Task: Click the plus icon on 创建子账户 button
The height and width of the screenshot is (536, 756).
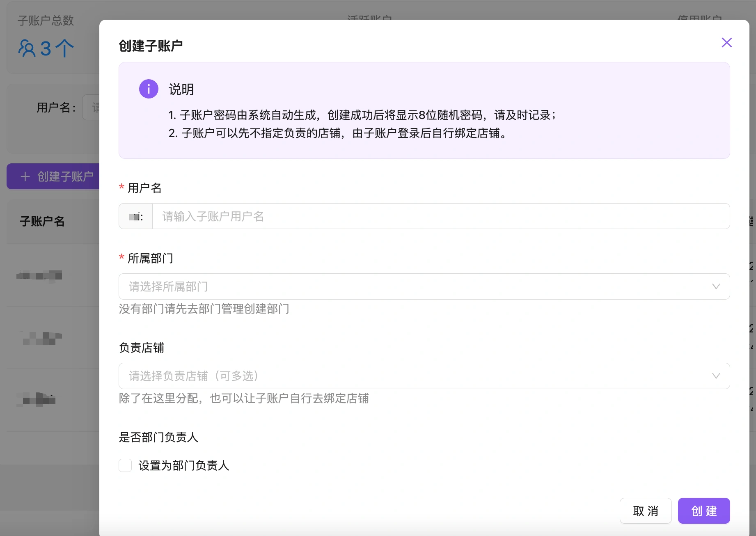Action: [25, 176]
